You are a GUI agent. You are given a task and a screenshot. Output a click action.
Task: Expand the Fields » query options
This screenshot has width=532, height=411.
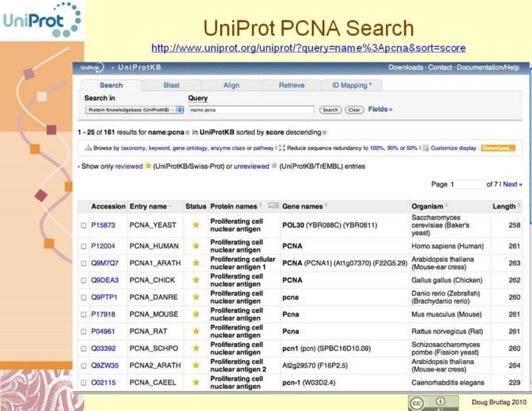[x=380, y=109]
